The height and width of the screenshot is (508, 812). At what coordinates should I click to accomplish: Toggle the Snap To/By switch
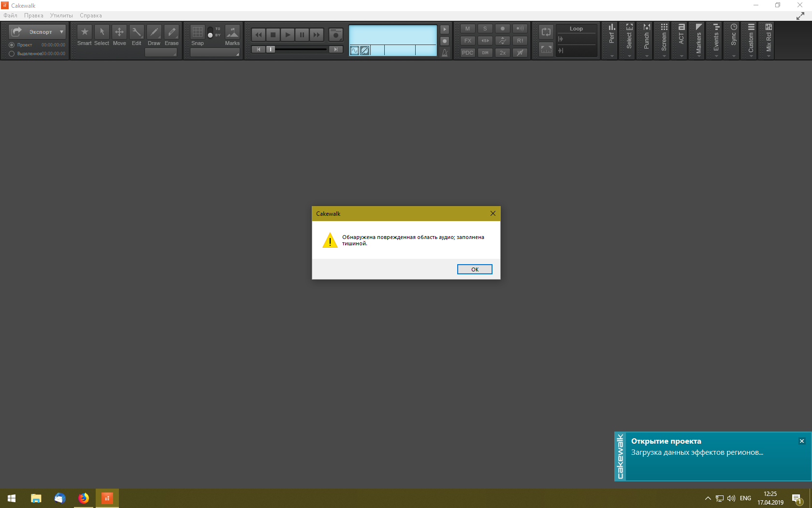pos(210,32)
